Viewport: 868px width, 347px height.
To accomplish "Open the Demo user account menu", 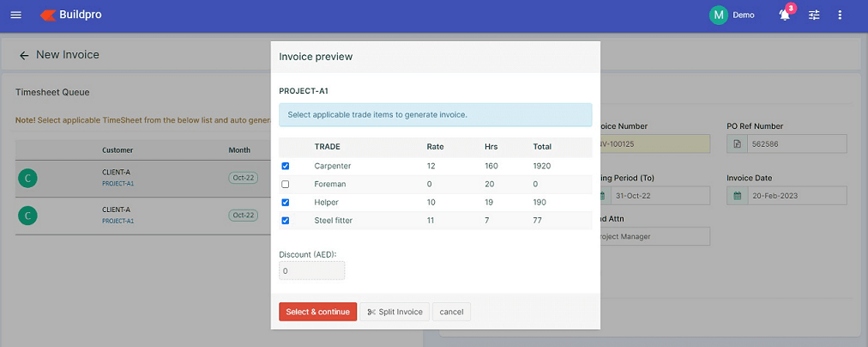I will [744, 15].
